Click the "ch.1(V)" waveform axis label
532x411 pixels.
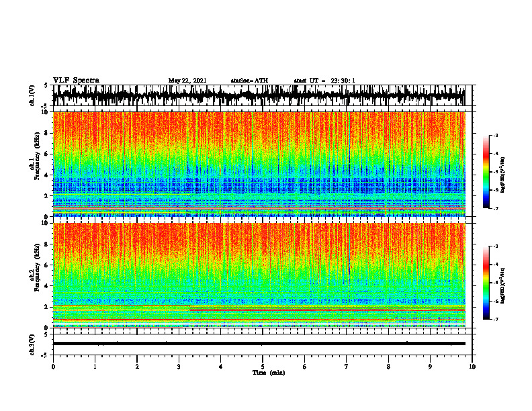(x=32, y=95)
